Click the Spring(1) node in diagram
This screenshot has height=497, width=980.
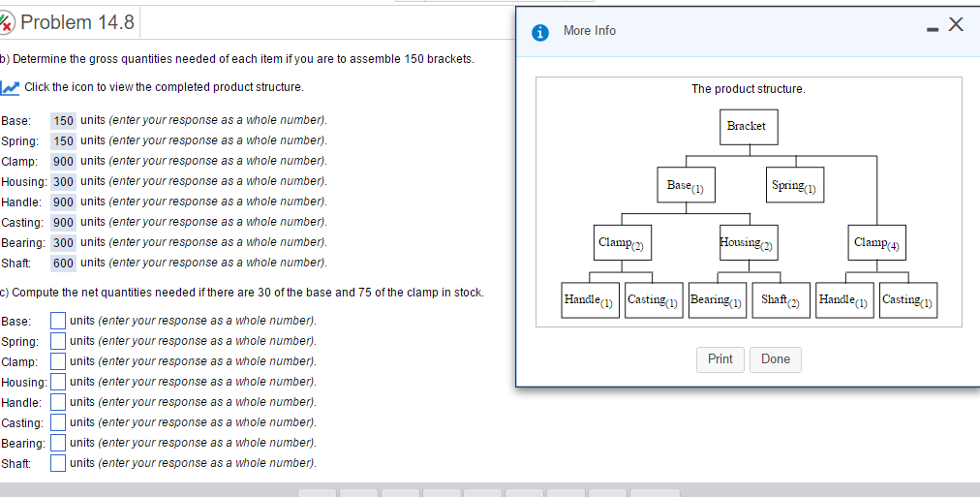click(795, 184)
